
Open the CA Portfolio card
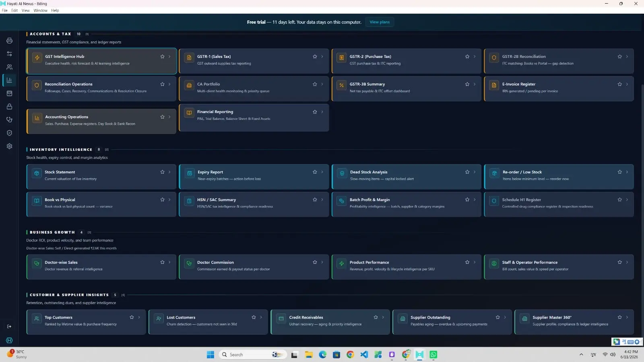point(254,88)
